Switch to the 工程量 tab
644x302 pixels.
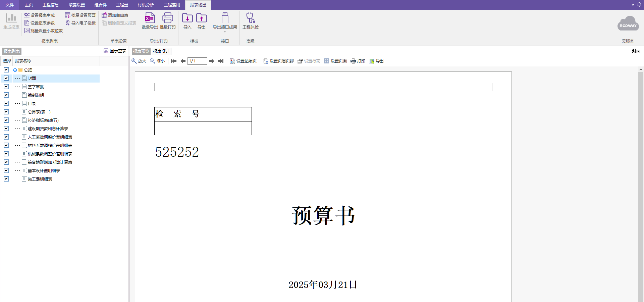click(122, 5)
